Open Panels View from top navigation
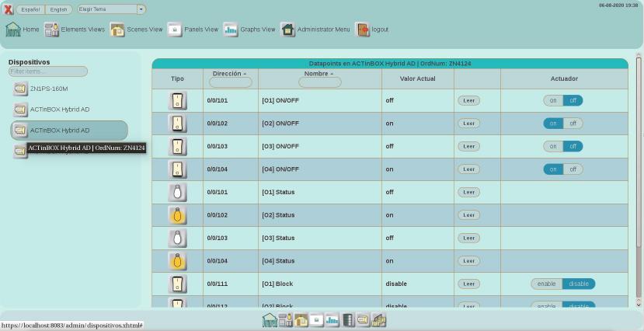This screenshot has height=331, width=644. (193, 30)
